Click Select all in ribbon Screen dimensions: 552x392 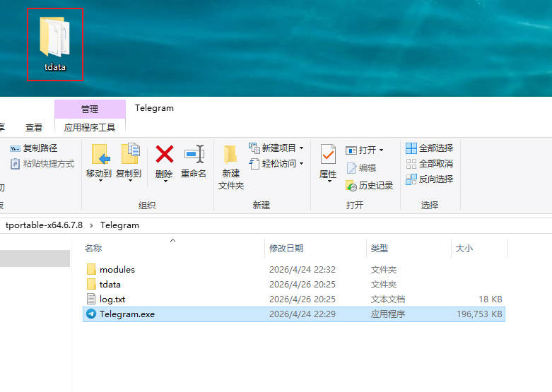click(x=429, y=148)
